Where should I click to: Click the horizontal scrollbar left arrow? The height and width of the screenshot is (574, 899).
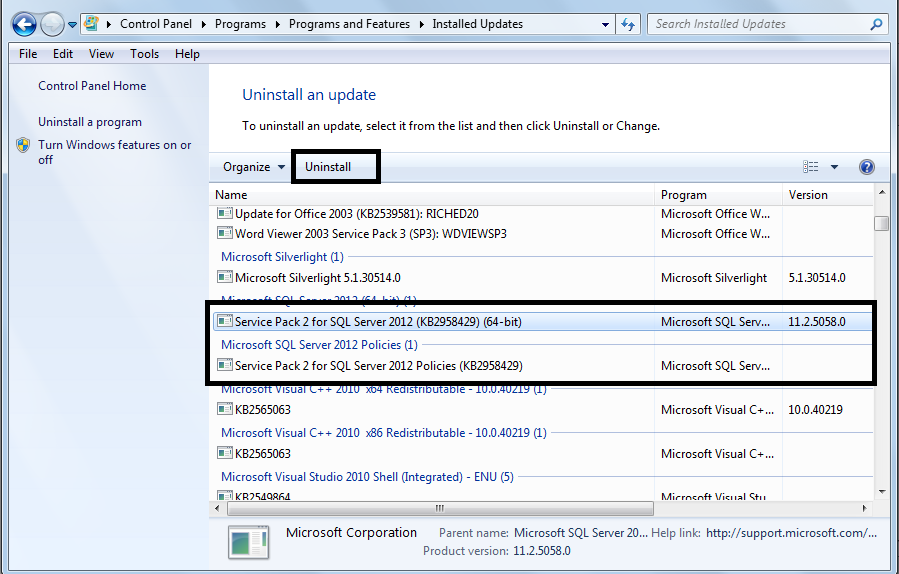pyautogui.click(x=217, y=508)
